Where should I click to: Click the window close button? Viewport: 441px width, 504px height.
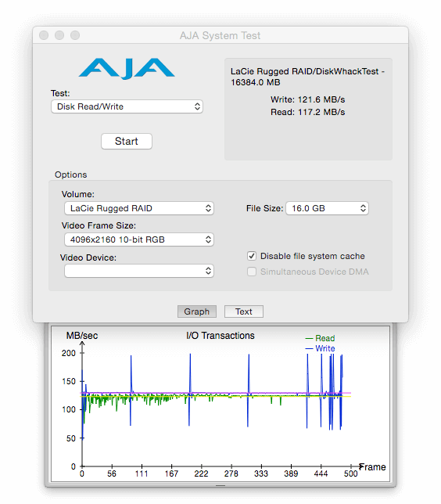[44, 35]
